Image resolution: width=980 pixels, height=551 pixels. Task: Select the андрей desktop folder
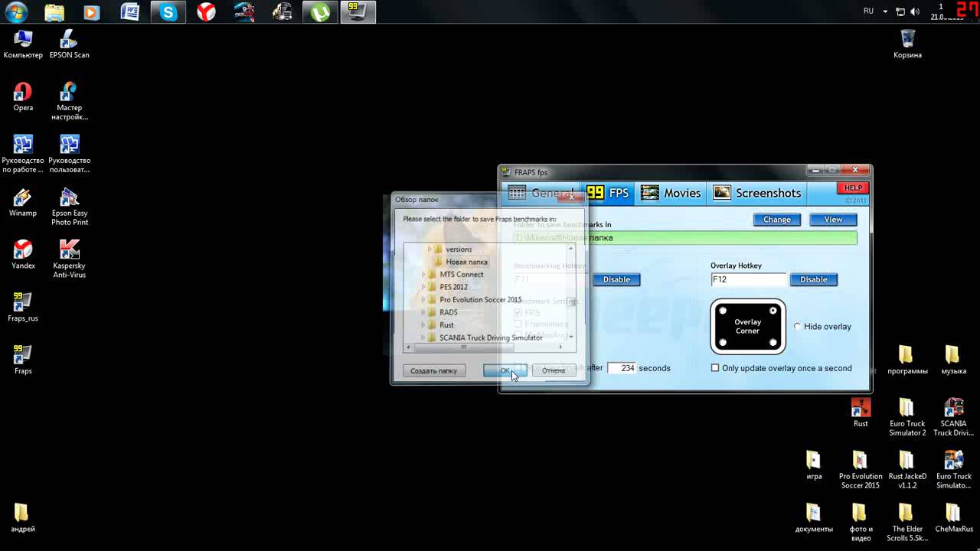23,518
